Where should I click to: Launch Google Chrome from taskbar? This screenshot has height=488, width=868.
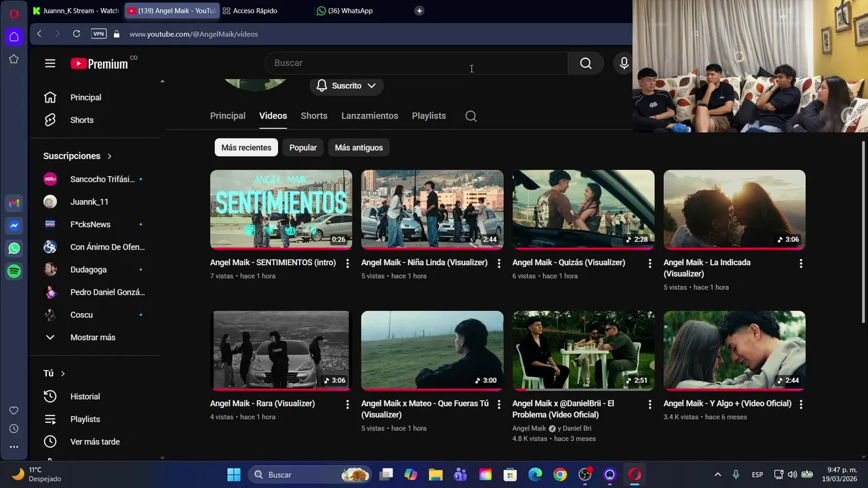click(x=560, y=474)
